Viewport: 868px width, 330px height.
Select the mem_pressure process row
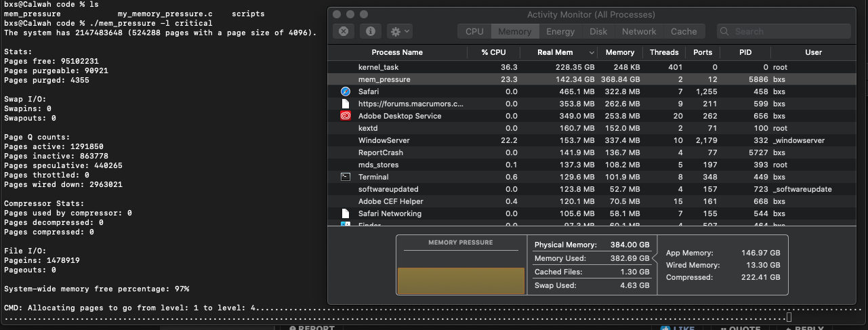(x=592, y=79)
